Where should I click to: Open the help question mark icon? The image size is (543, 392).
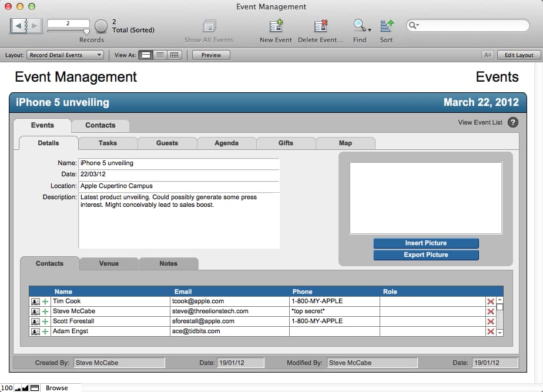[513, 123]
